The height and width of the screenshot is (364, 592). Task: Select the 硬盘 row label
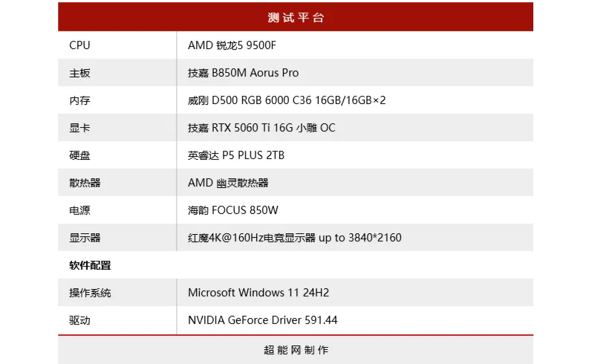tap(79, 155)
